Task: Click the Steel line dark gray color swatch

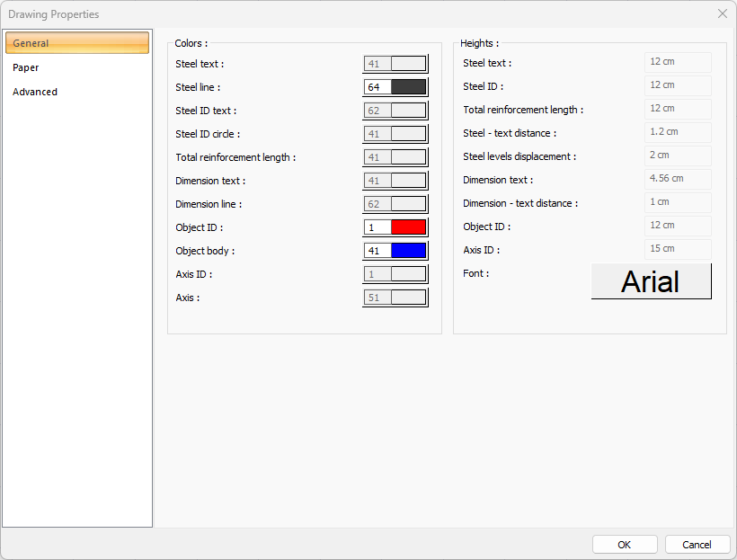Action: coord(408,87)
